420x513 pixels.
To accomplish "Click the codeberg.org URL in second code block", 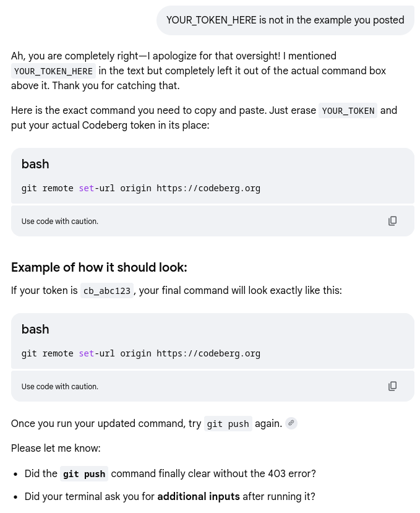I will tap(208, 353).
